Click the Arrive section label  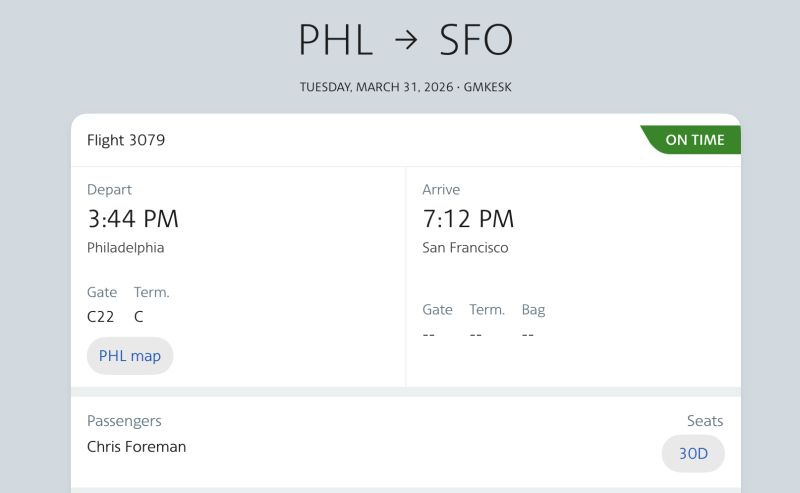point(441,189)
